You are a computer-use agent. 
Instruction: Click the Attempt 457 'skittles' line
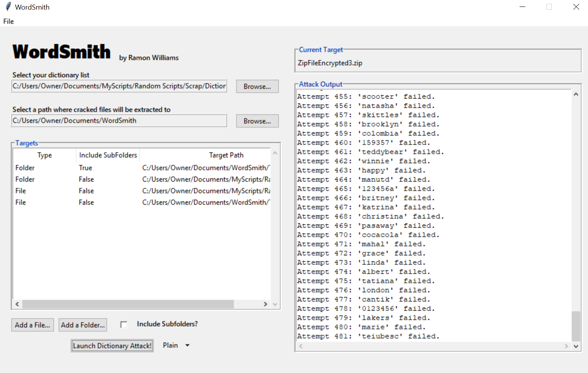click(x=368, y=115)
